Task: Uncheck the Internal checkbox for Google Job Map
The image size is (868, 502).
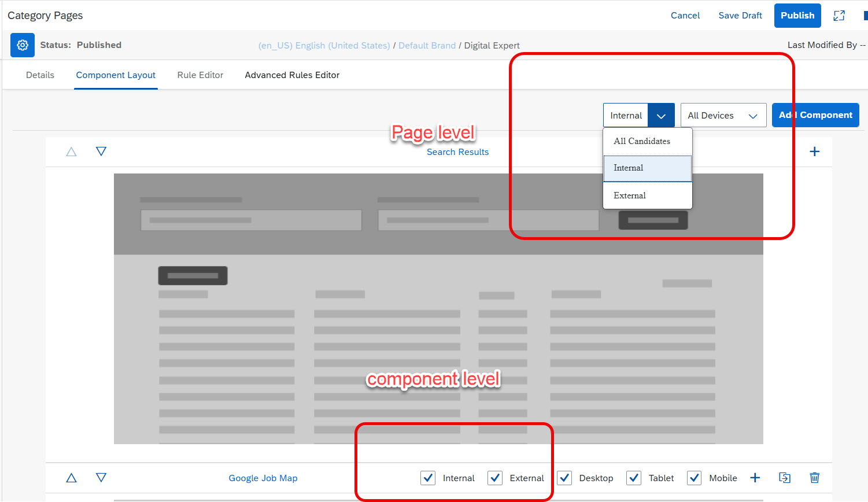Action: pyautogui.click(x=428, y=478)
